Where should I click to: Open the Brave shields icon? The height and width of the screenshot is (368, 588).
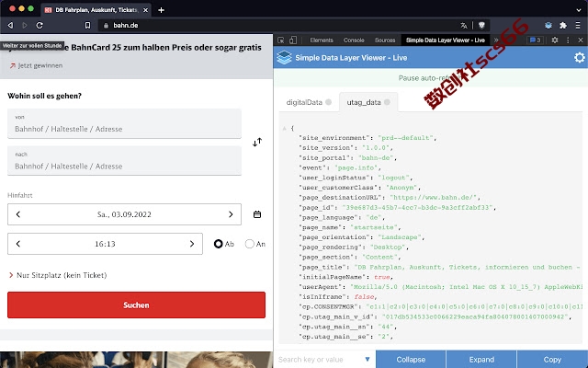point(481,25)
